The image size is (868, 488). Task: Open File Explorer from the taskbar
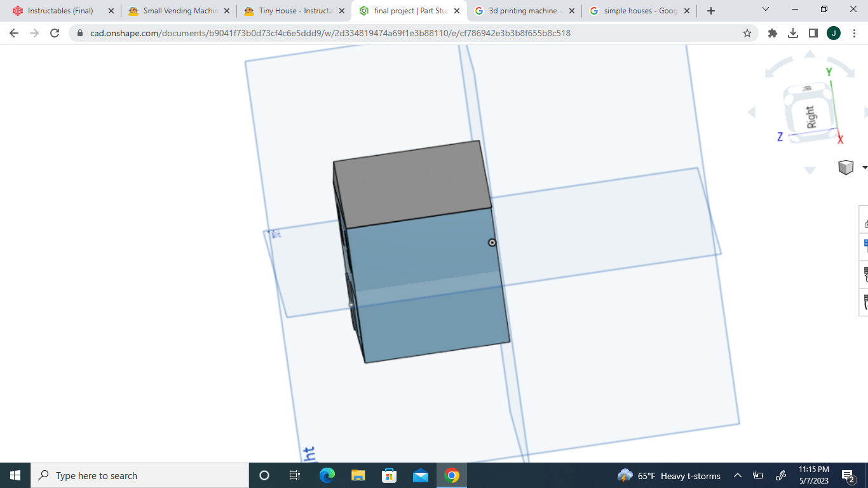(358, 475)
